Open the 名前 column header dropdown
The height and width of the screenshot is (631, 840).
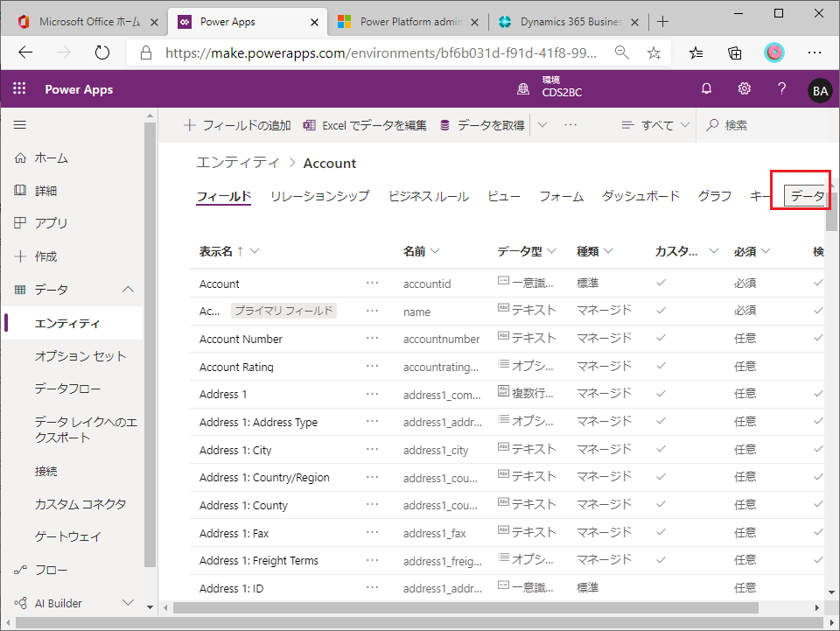(435, 250)
